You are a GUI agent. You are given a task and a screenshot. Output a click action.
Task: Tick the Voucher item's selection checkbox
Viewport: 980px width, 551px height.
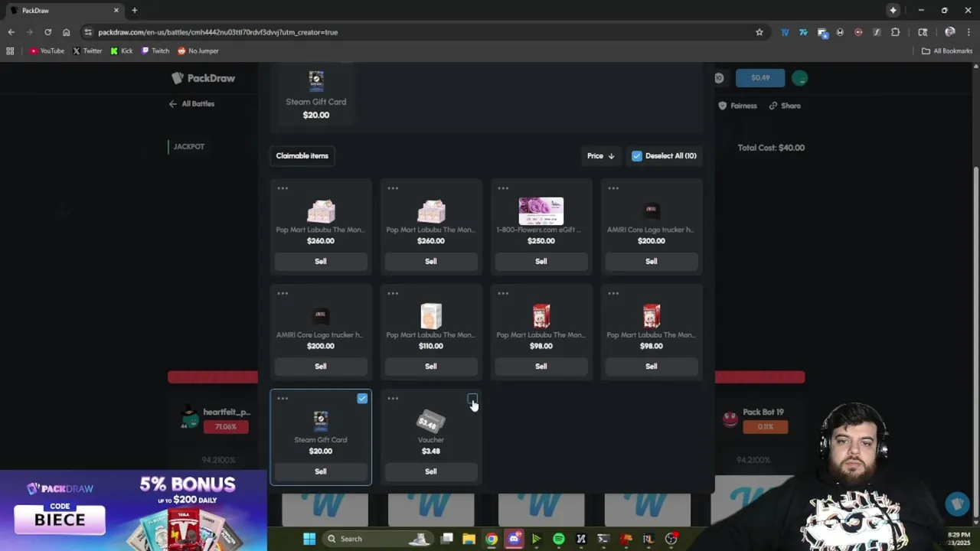tap(472, 399)
